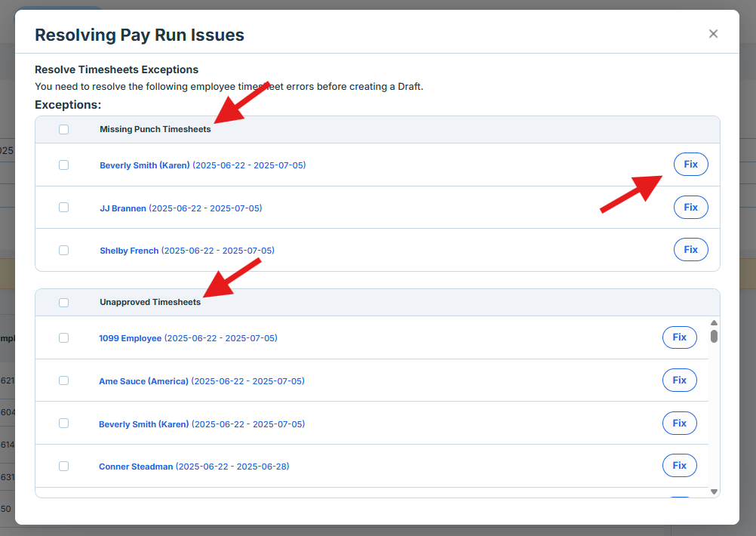The image size is (756, 536).
Task: Click Fix next to Shelby French
Action: pos(690,250)
